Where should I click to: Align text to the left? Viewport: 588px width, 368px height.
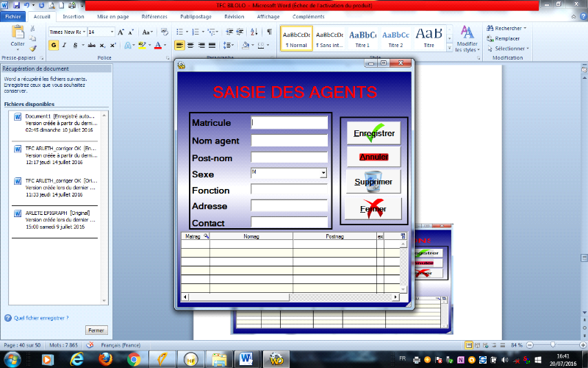point(179,45)
